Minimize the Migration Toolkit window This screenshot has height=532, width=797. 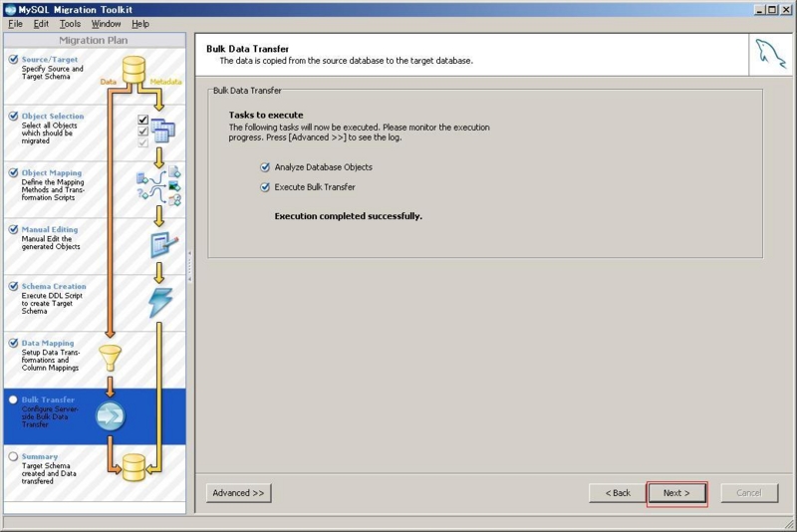click(760, 10)
